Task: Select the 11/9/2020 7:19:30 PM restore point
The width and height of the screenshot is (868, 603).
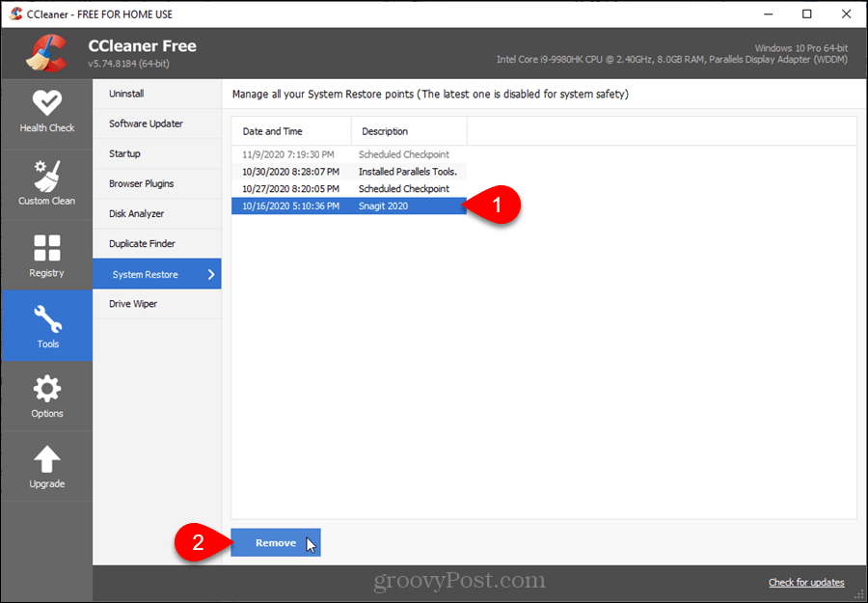Action: point(349,154)
